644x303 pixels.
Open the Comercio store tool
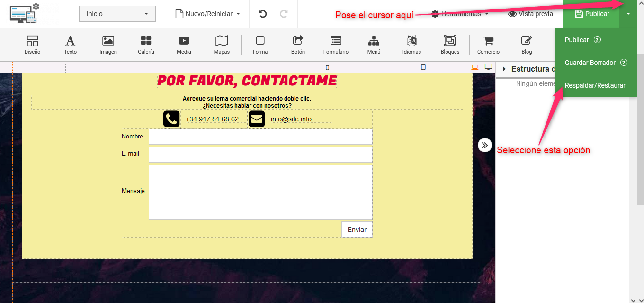(488, 45)
